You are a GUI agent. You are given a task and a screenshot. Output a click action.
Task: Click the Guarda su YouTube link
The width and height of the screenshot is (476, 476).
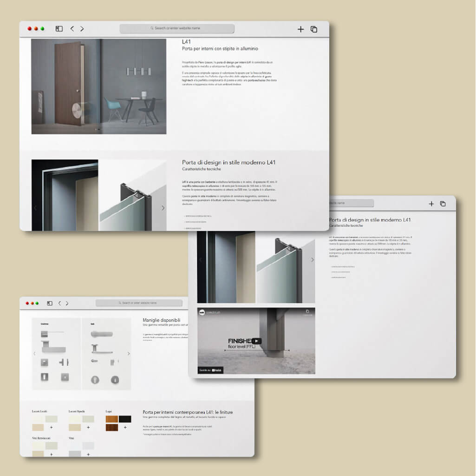coord(211,370)
